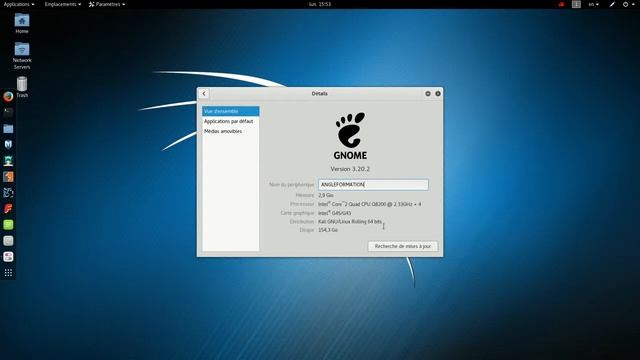Select Vue d'ensemble in sidebar
640x360 pixels.
[x=231, y=111]
